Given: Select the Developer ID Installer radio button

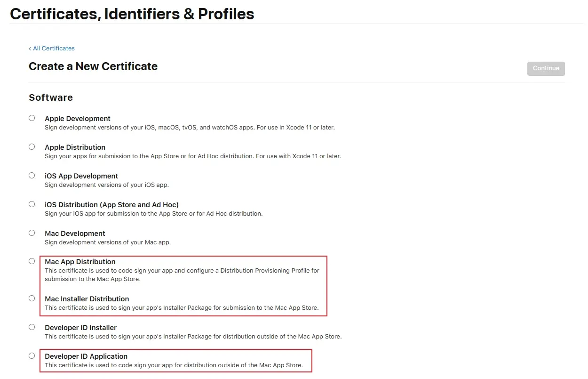Looking at the screenshot, I should coord(32,327).
